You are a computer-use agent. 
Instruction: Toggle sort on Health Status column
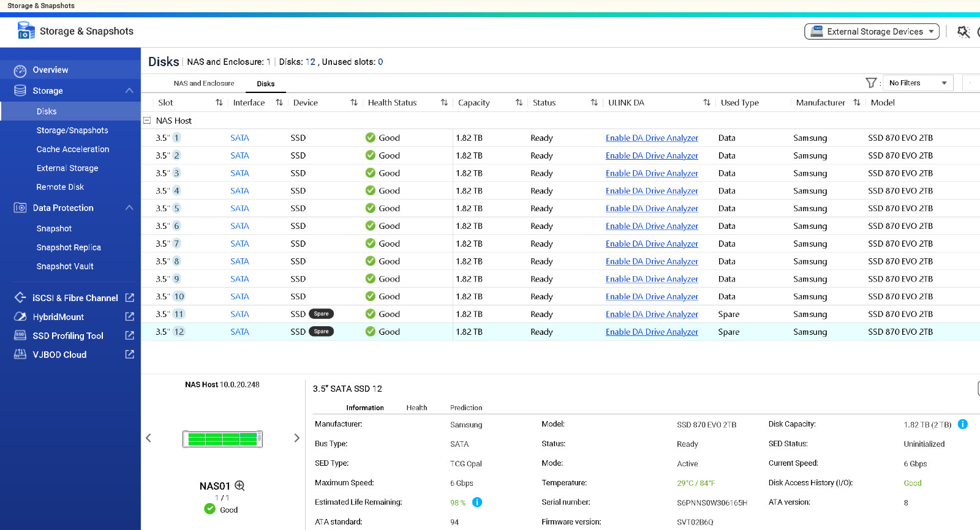[x=444, y=103]
